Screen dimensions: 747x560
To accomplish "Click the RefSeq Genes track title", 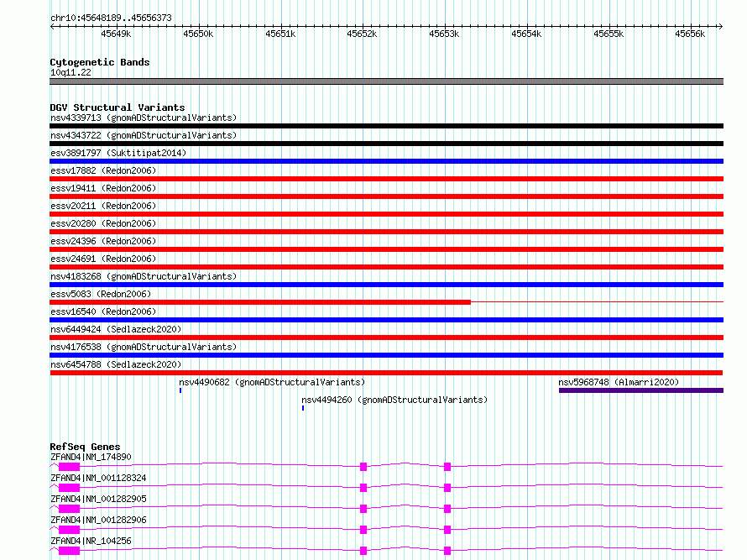I will (x=85, y=447).
